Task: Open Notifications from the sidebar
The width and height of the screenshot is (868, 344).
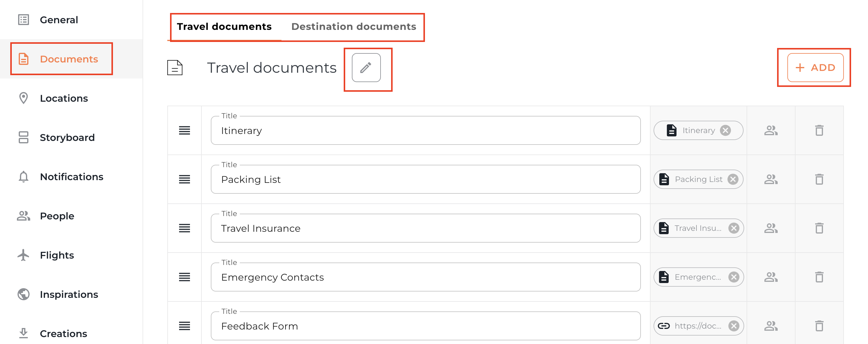Action: [x=72, y=177]
